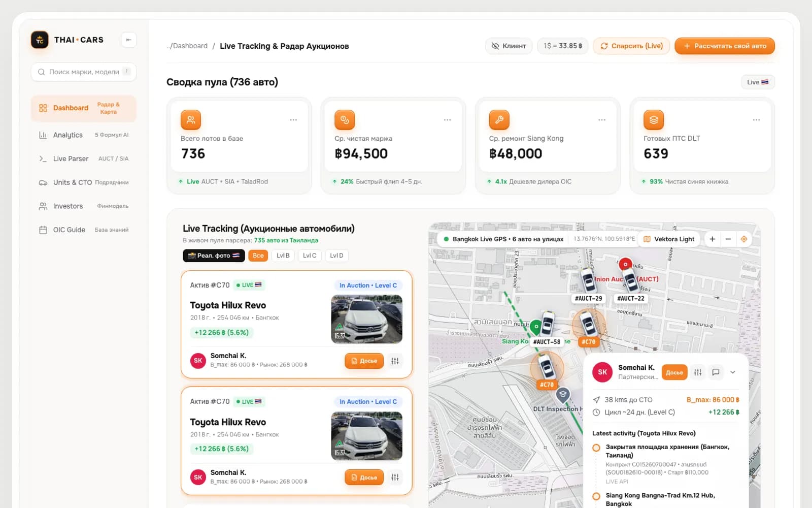Open the chat icon in the Somchai K. map popup
The width and height of the screenshot is (812, 508).
pos(716,372)
